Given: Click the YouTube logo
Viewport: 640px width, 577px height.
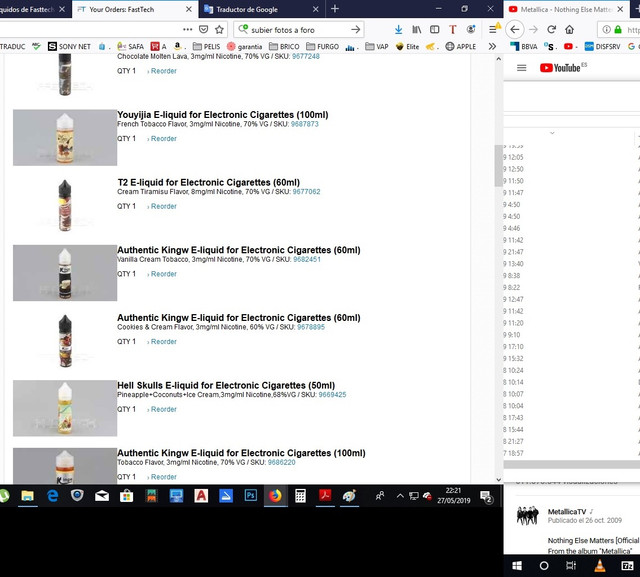Looking at the screenshot, I should click(561, 68).
